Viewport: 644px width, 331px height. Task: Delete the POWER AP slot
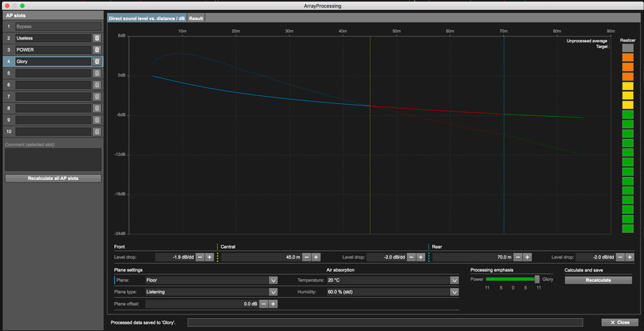click(x=97, y=49)
